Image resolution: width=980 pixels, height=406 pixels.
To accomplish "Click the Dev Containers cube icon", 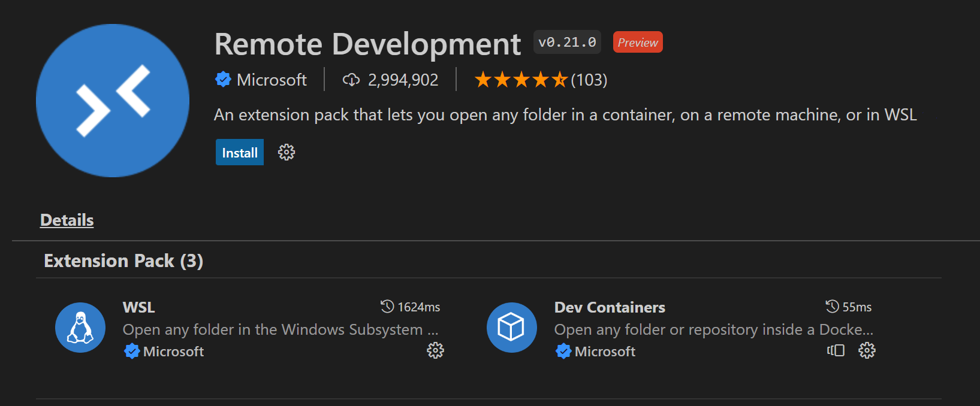I will tap(512, 328).
